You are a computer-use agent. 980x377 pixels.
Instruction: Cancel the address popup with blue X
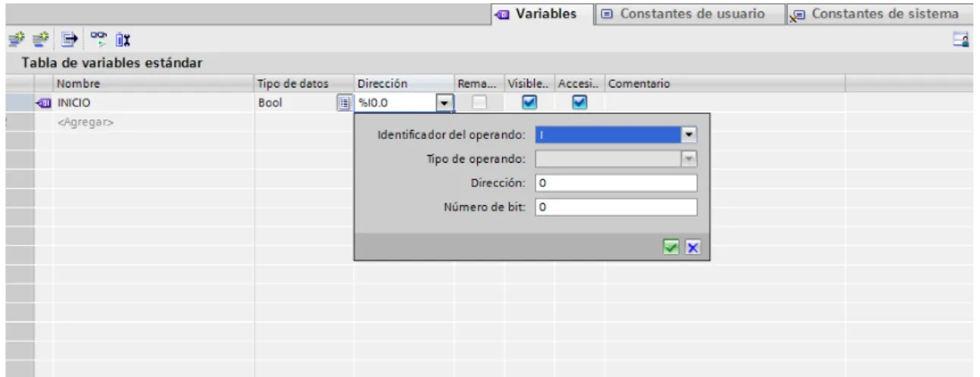pyautogui.click(x=692, y=247)
